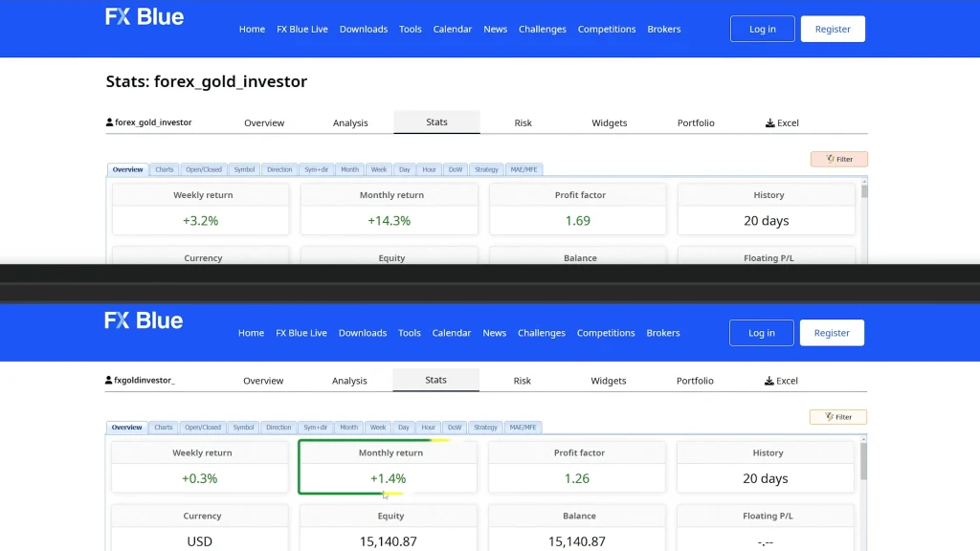Click the FX Blue Live link in top header
The image size is (980, 551).
301,29
